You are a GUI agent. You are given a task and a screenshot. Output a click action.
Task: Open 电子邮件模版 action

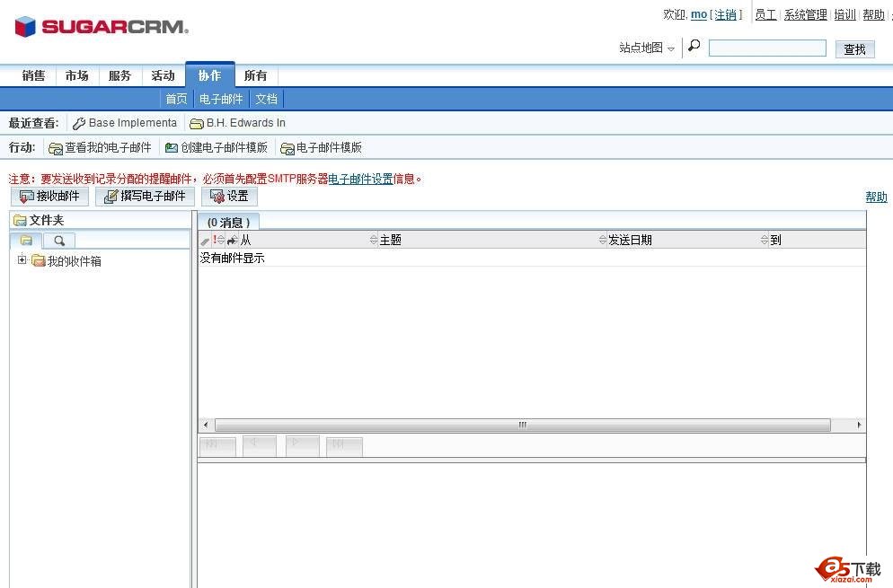(x=322, y=148)
